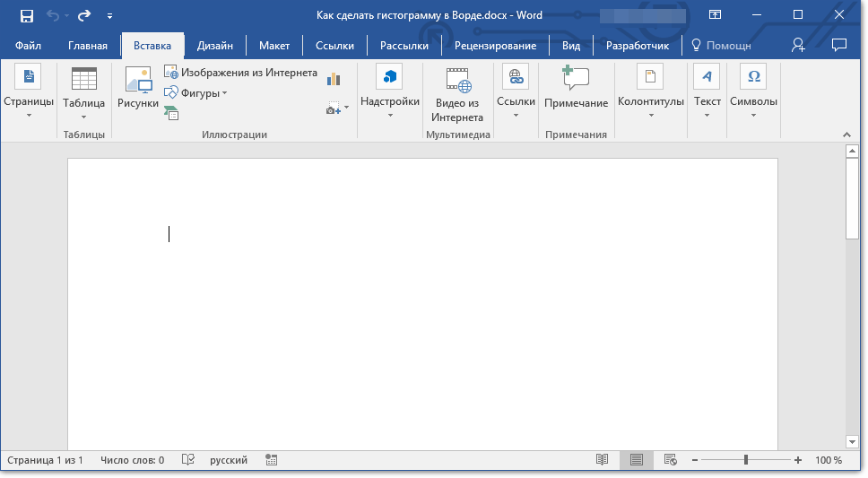Add a comment with Примечание button
The width and height of the screenshot is (868, 478).
click(x=576, y=89)
